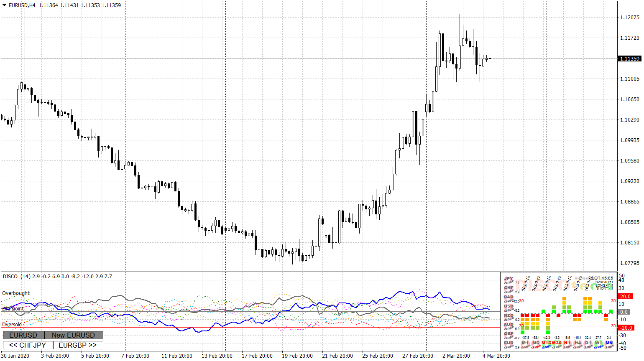
Task: Select the M30 timeframe circle
Action: coord(557,343)
